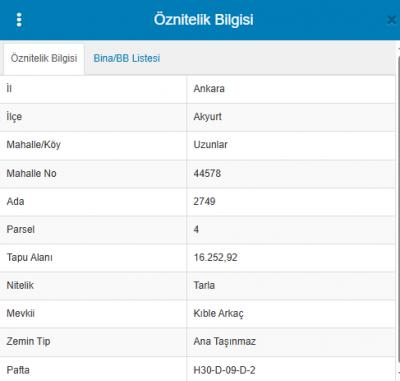Viewport: 400px width, 381px height.
Task: Select the Parsel value 4
Action: (196, 229)
